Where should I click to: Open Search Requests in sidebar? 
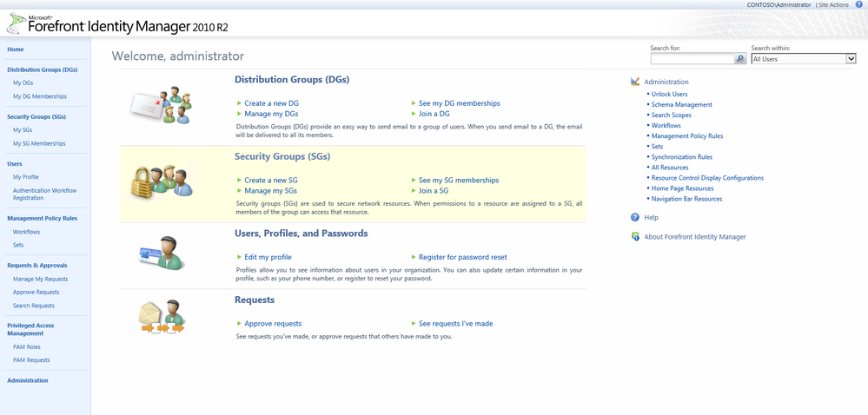(x=34, y=306)
